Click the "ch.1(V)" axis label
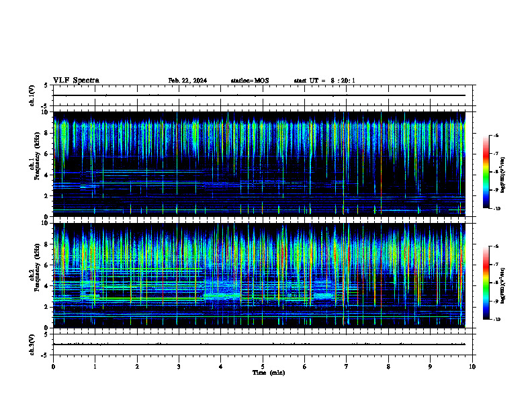The image size is (532, 411). pos(32,95)
